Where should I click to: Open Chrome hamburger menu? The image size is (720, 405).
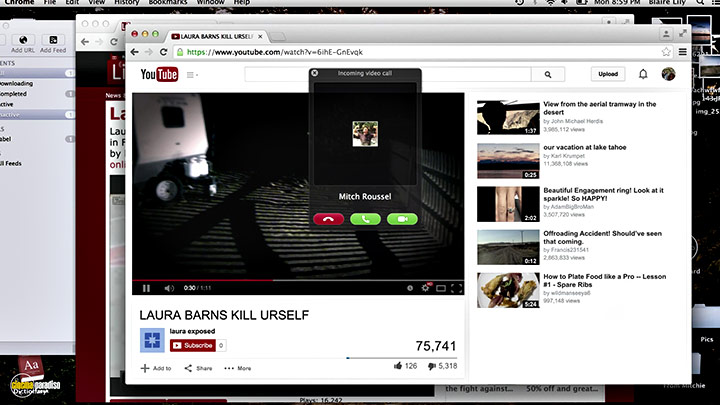(x=683, y=52)
